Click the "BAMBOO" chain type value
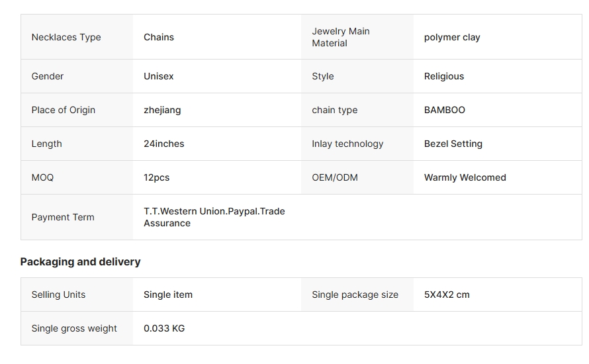This screenshot has height=364, width=589. coord(445,110)
